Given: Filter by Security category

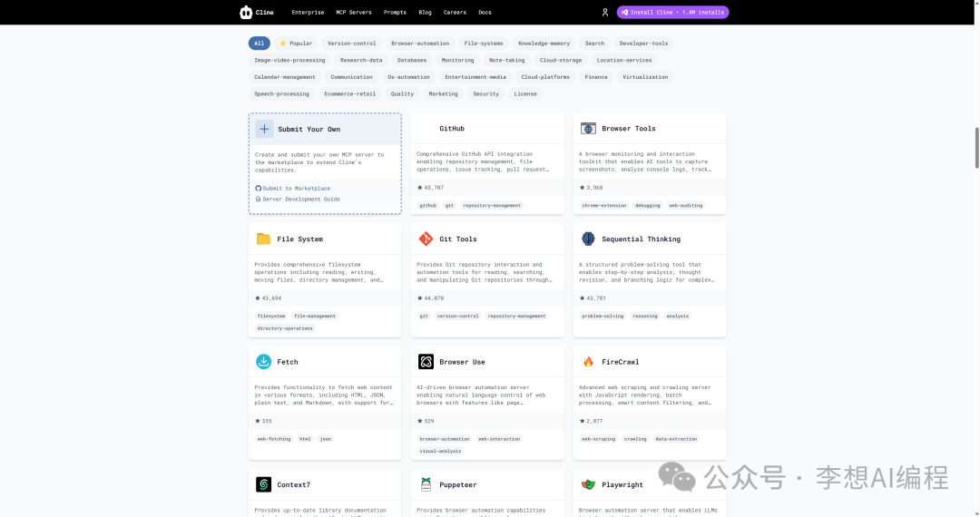Looking at the screenshot, I should [485, 93].
